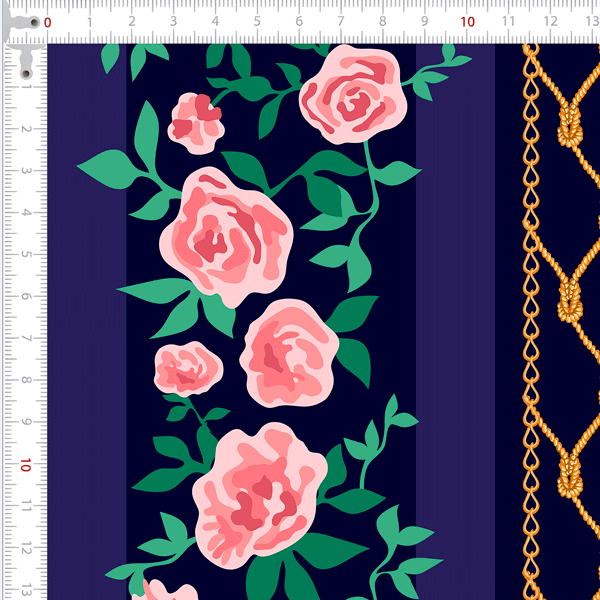
Task: Click the small rose left of the medium rose
Action: coord(187,368)
